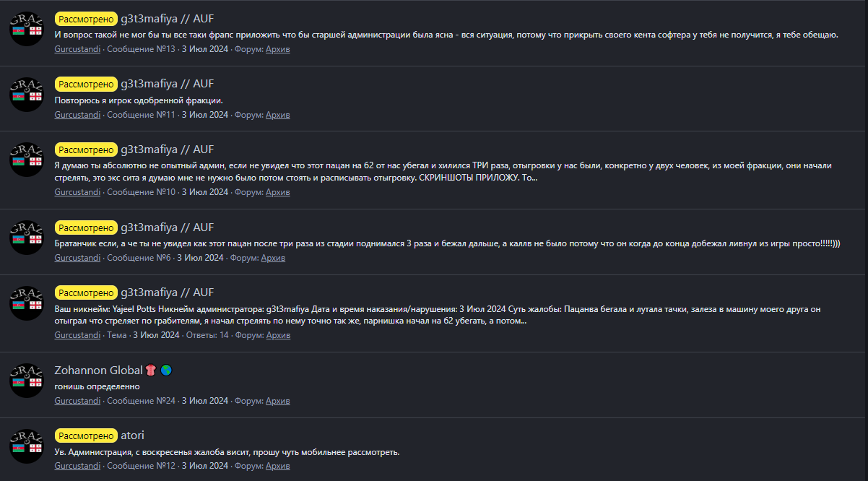Click Gurcustandi username in the Сообщение №24 row
This screenshot has width=868, height=481.
coord(77,401)
